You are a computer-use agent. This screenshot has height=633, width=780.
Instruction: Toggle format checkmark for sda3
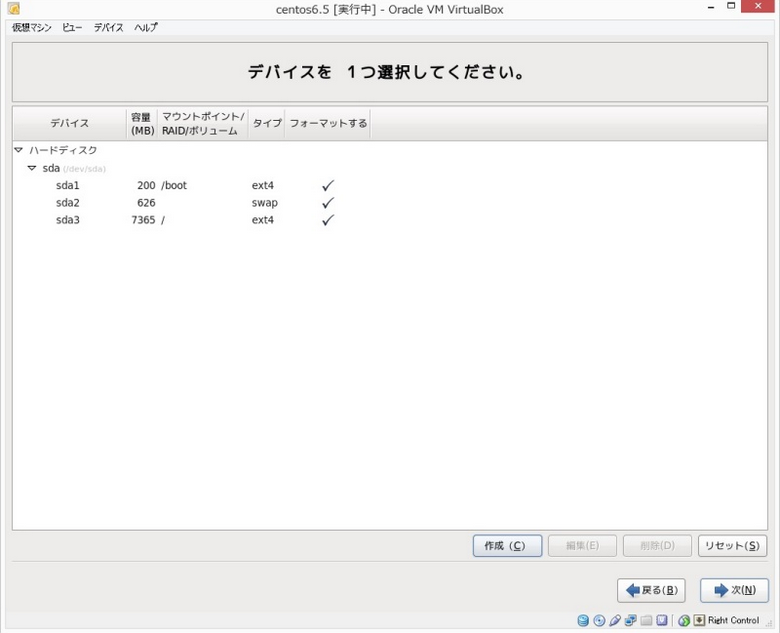328,220
